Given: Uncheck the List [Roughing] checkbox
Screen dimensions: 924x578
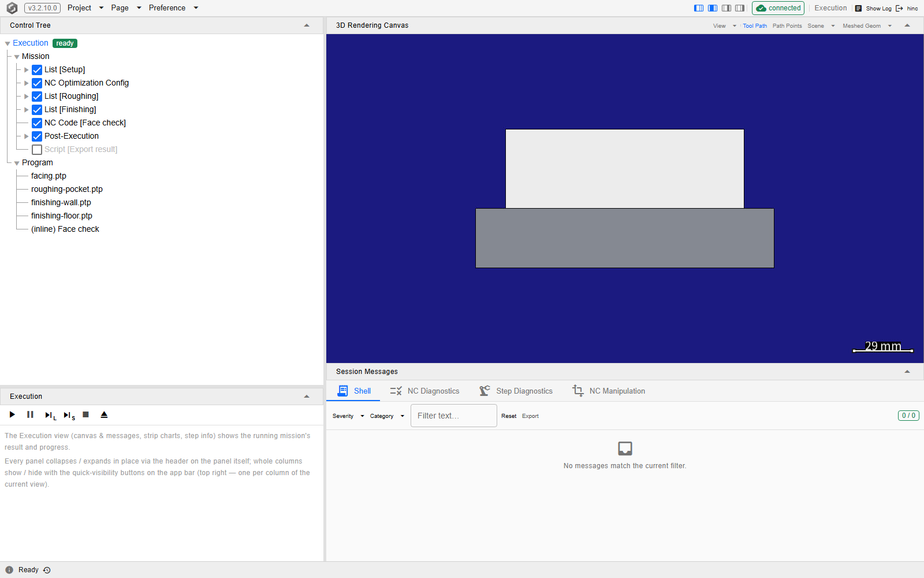Looking at the screenshot, I should [37, 97].
